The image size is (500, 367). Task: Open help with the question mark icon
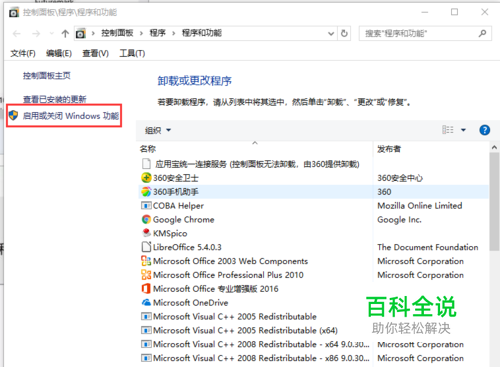(484, 130)
